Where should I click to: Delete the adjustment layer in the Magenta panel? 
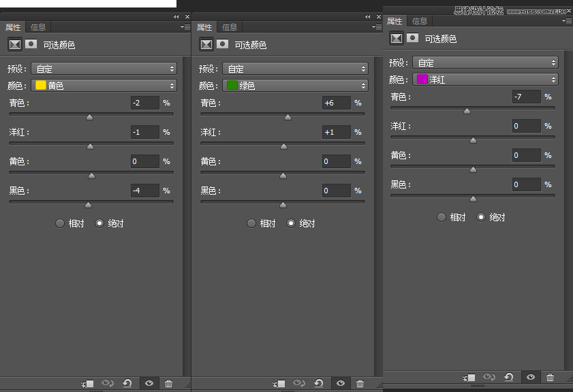550,377
